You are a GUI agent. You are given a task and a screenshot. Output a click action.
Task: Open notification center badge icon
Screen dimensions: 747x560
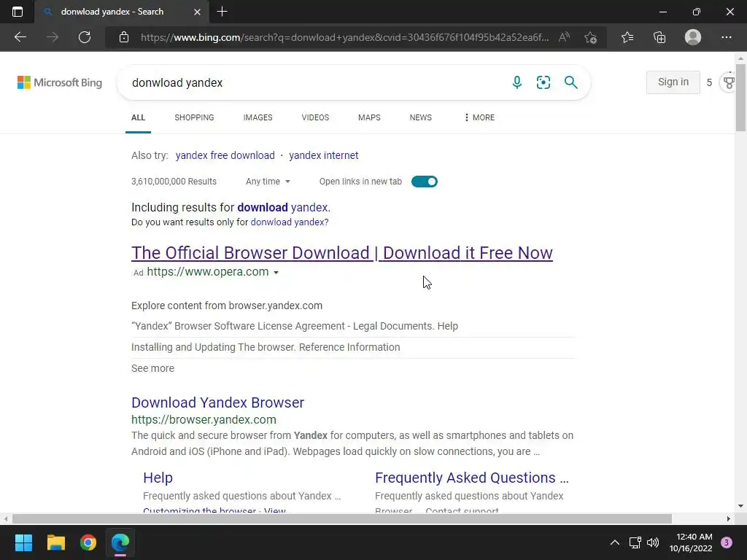pyautogui.click(x=727, y=542)
